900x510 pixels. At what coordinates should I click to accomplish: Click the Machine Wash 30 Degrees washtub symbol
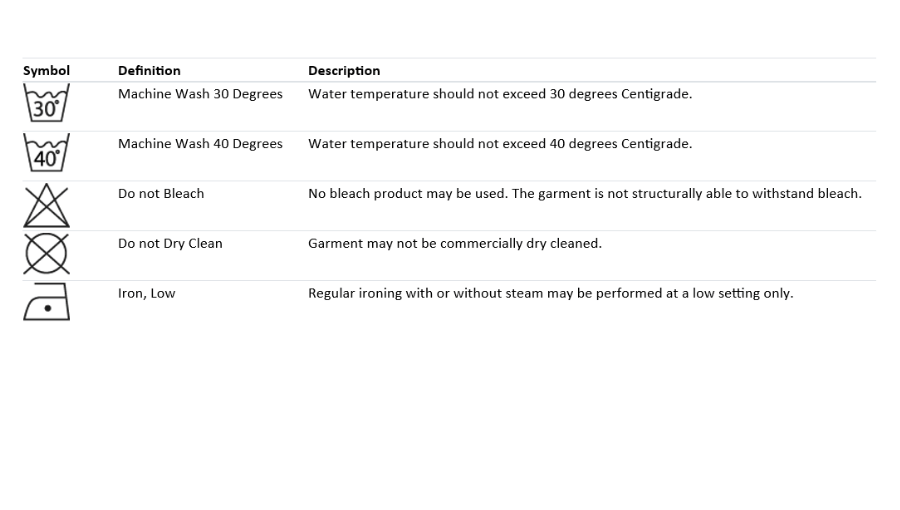pos(46,102)
